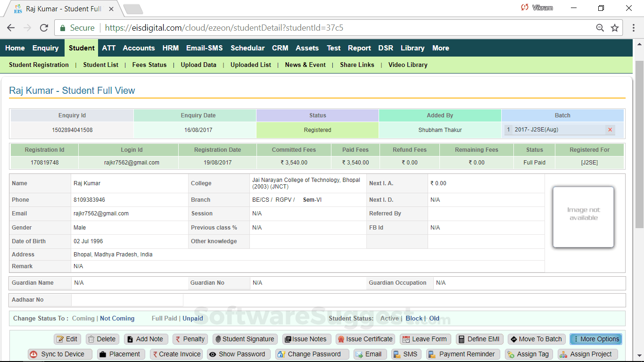The height and width of the screenshot is (362, 644).
Task: Change status to Not Coming
Action: pos(117,319)
